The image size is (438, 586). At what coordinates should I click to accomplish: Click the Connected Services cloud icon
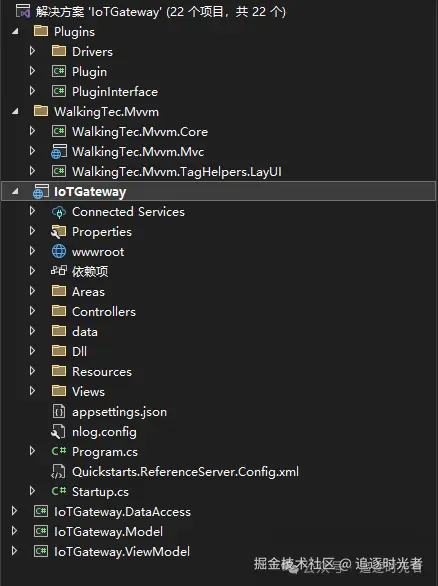click(59, 212)
